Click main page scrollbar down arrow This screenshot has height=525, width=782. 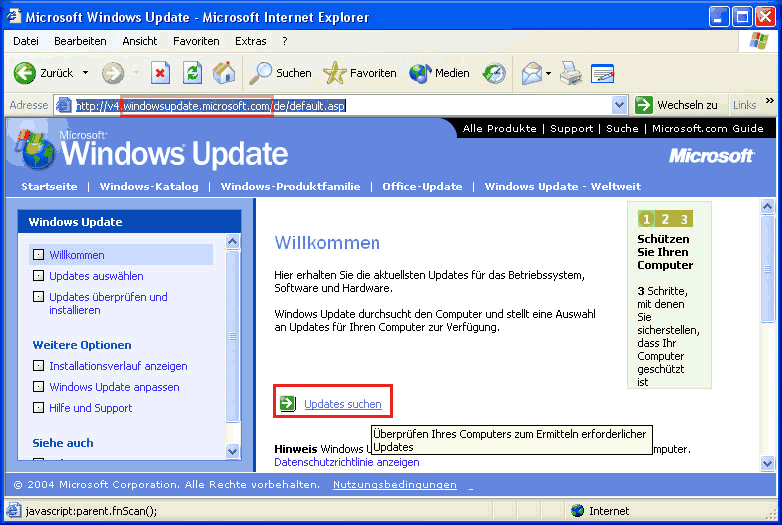pos(767,463)
